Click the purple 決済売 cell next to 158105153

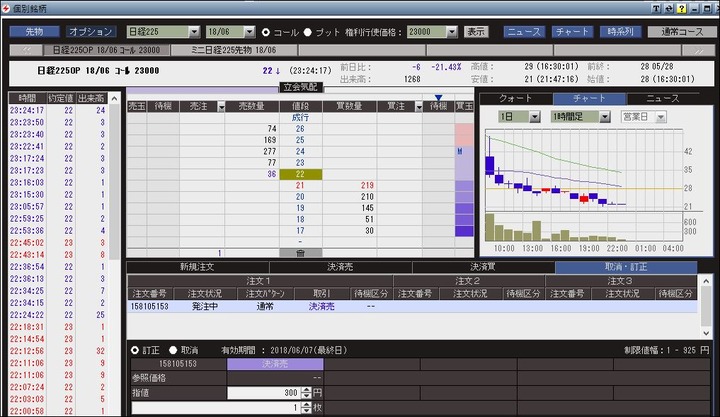[275, 364]
